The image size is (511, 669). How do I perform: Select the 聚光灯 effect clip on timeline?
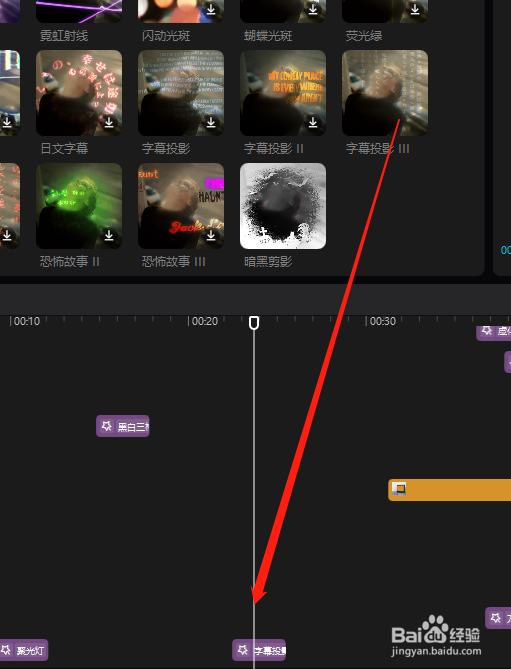[x=23, y=650]
